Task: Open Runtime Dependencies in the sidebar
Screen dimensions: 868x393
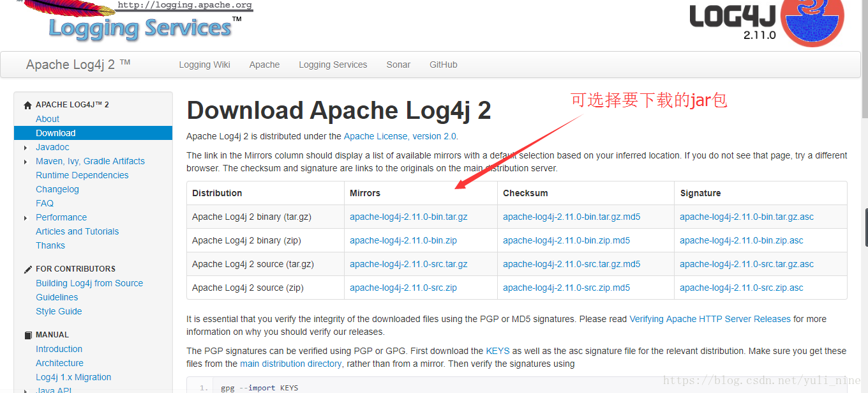Action: click(82, 175)
